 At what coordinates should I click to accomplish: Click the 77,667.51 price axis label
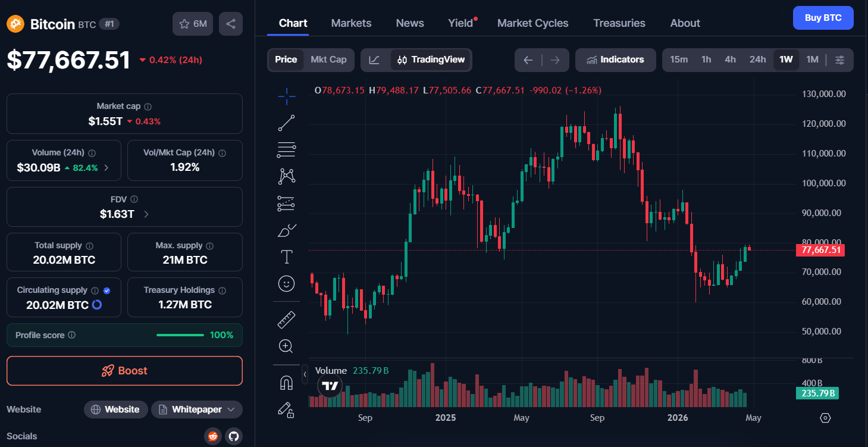point(821,250)
